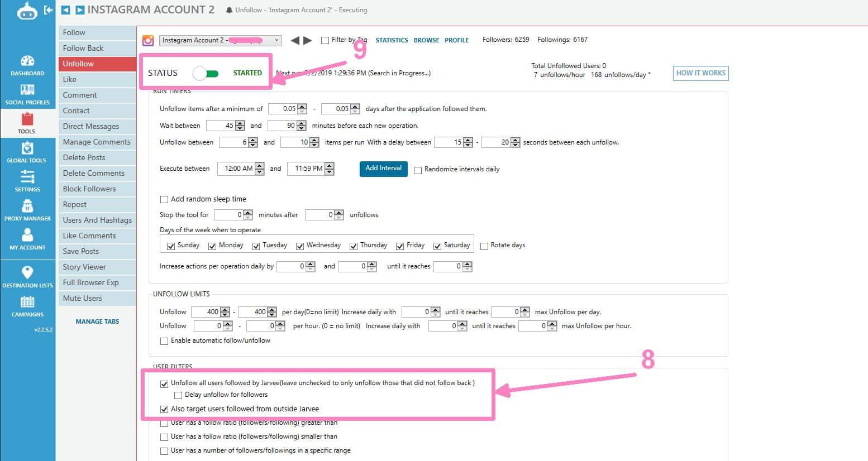Open the Follow tab

click(x=97, y=32)
